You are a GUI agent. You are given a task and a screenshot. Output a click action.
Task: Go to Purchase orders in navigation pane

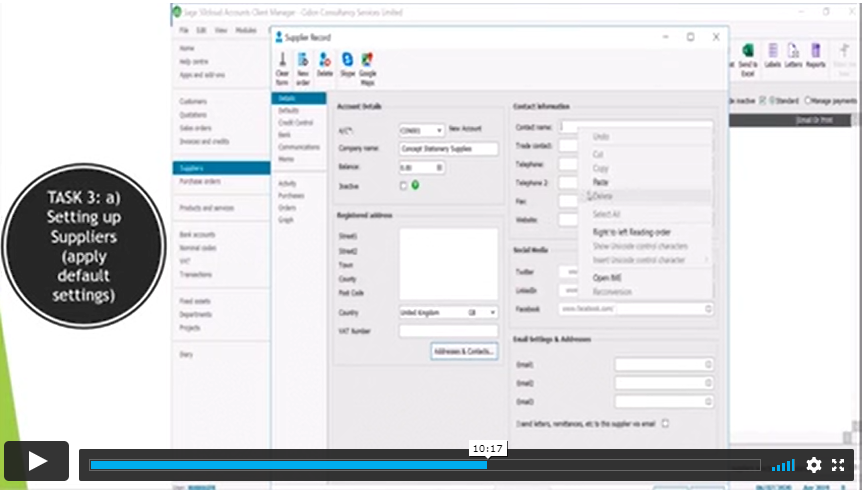(200, 181)
